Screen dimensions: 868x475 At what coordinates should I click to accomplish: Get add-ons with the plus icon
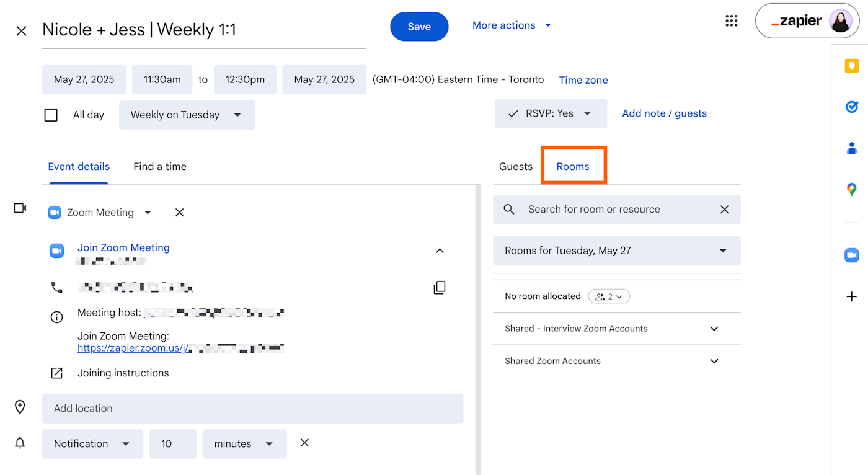tap(851, 297)
